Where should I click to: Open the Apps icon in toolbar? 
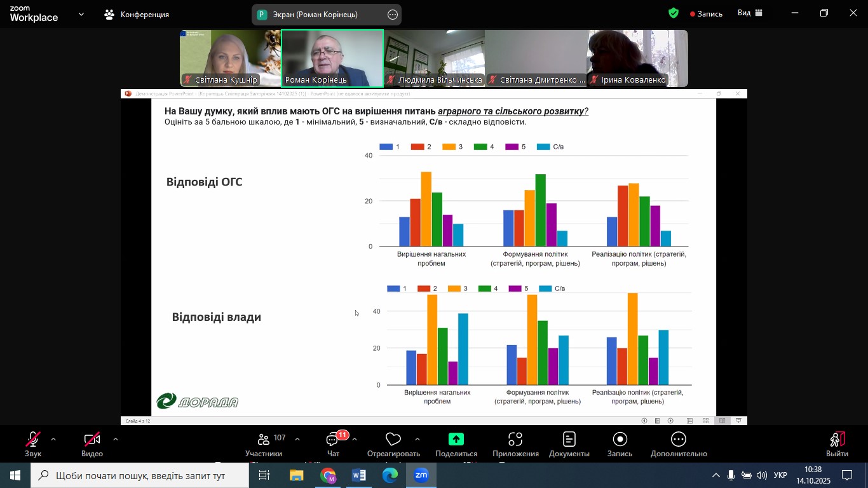coord(515,440)
